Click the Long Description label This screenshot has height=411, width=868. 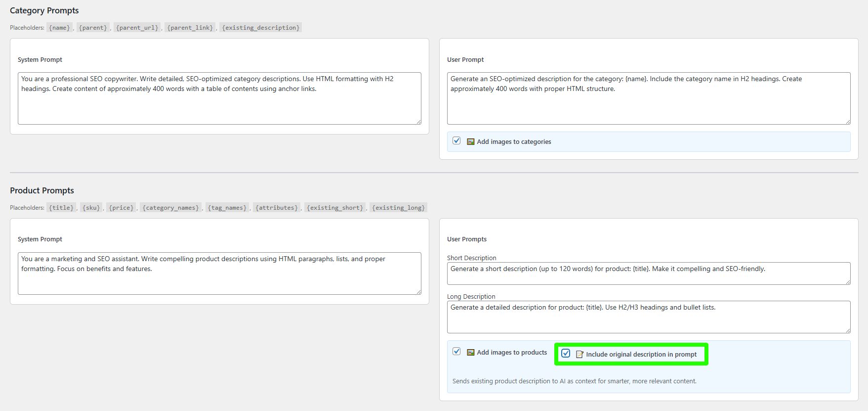click(471, 296)
